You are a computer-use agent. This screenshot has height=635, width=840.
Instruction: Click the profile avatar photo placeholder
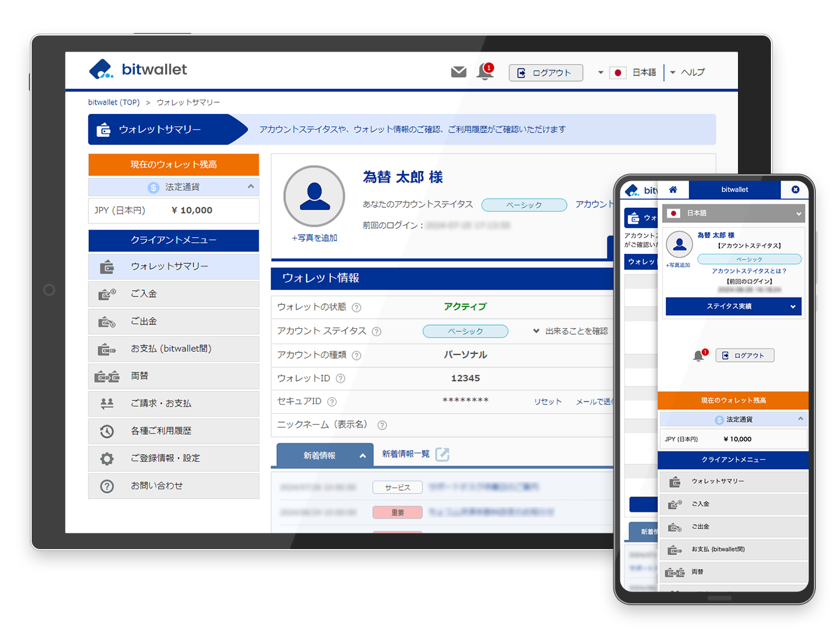coord(314,196)
